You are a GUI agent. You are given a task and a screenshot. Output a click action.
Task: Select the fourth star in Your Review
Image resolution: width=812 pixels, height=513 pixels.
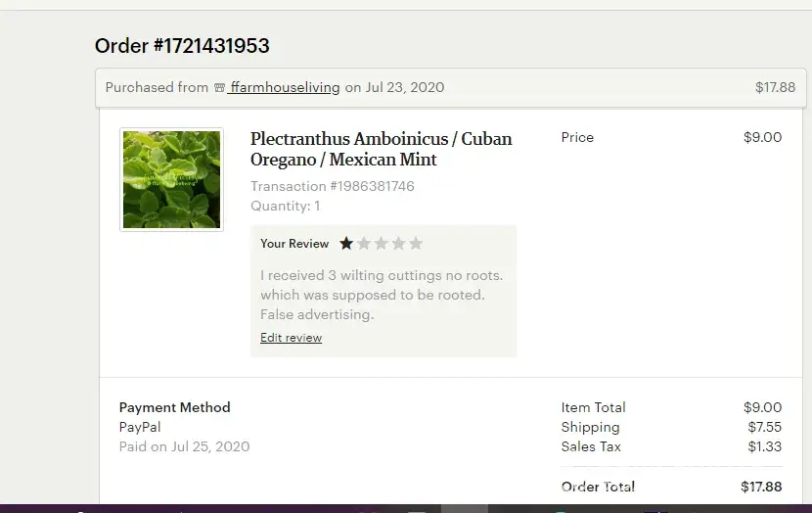398,244
